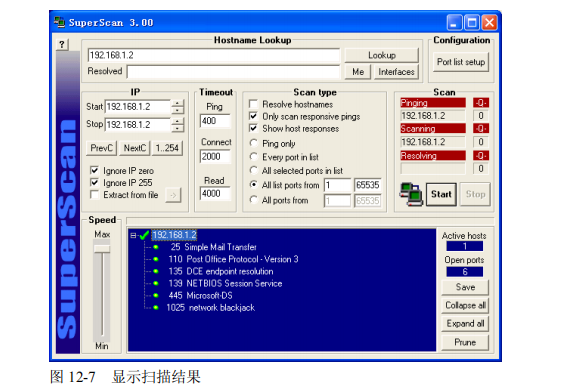Click Collapse all

465,305
